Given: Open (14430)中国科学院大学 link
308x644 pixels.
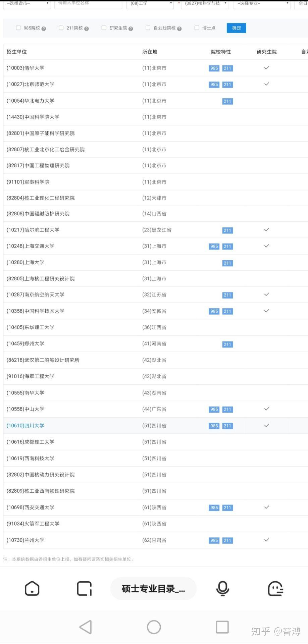Looking at the screenshot, I should (33, 117).
